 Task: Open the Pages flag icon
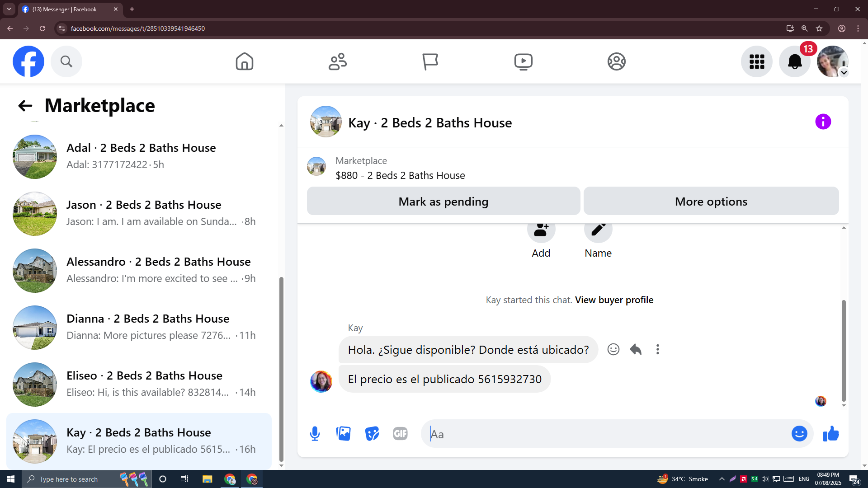430,61
